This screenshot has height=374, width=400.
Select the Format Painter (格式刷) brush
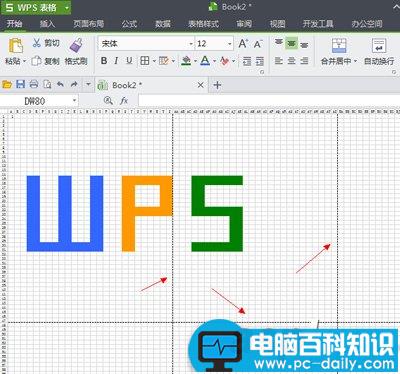click(x=76, y=45)
